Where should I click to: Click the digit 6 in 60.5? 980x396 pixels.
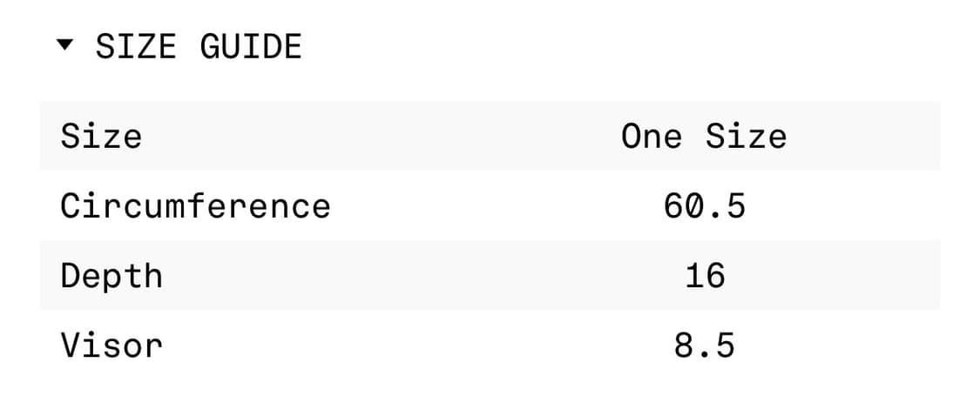(673, 206)
